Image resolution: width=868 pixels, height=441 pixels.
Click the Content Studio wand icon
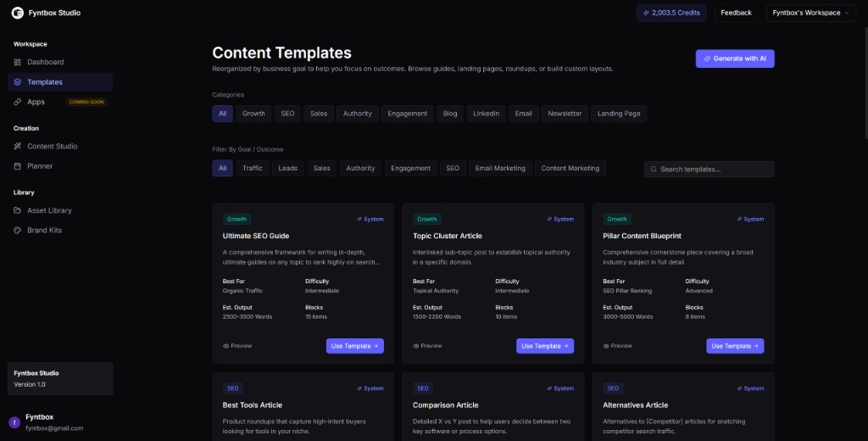tap(17, 146)
